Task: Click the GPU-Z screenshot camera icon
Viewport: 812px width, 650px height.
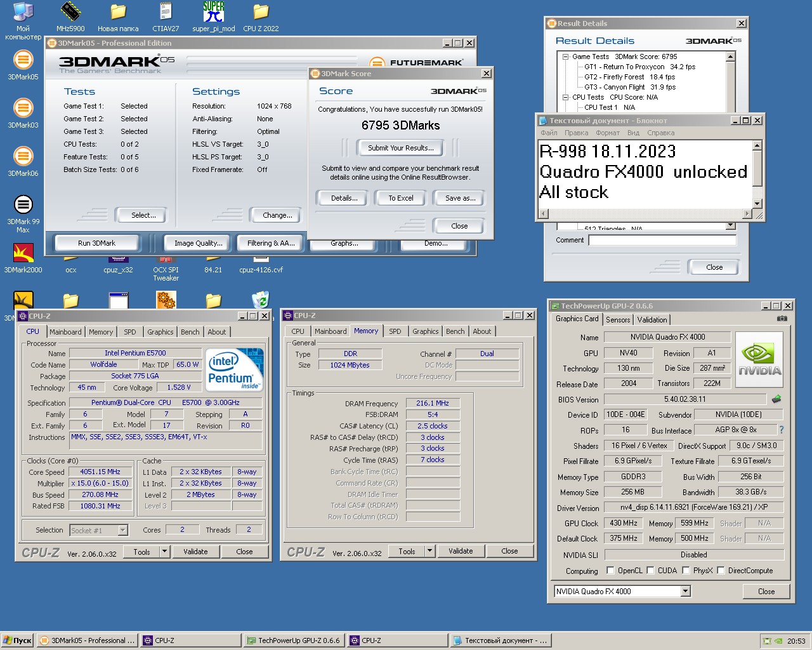Action: 782,319
